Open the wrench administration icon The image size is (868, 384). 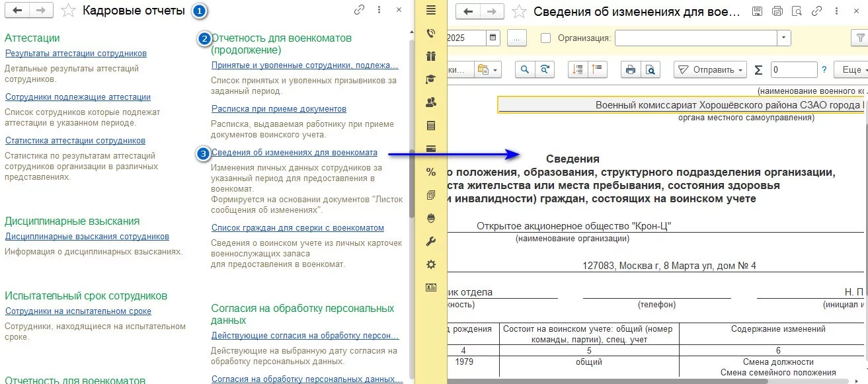coord(431,241)
